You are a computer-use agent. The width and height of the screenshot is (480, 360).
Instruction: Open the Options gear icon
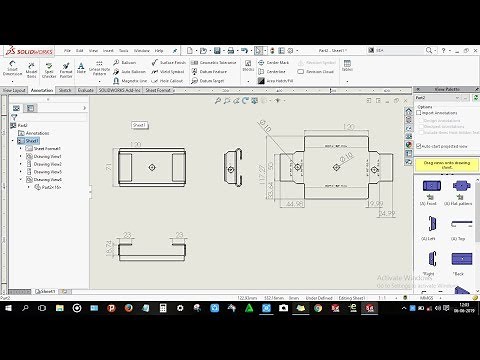(290, 51)
